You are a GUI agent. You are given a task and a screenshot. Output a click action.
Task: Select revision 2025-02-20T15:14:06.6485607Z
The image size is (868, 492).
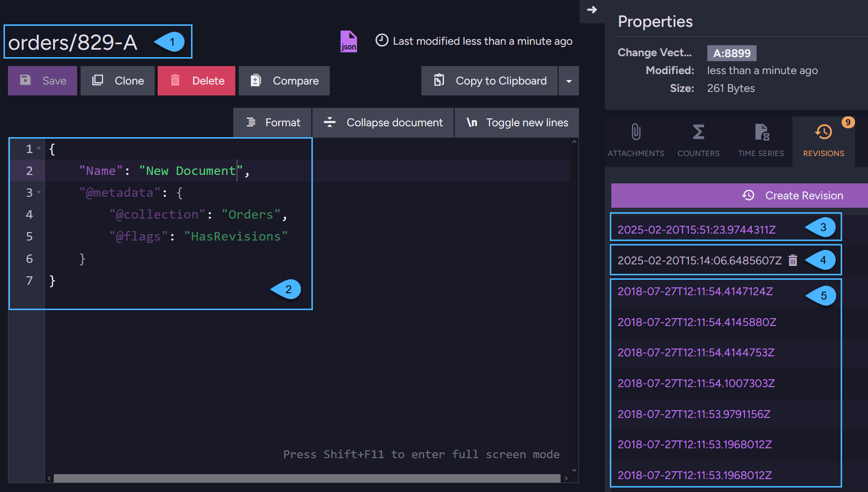tap(699, 260)
